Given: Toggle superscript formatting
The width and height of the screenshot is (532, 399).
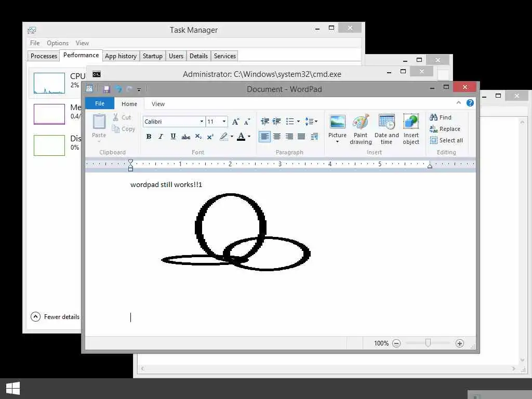Looking at the screenshot, I should coord(210,137).
